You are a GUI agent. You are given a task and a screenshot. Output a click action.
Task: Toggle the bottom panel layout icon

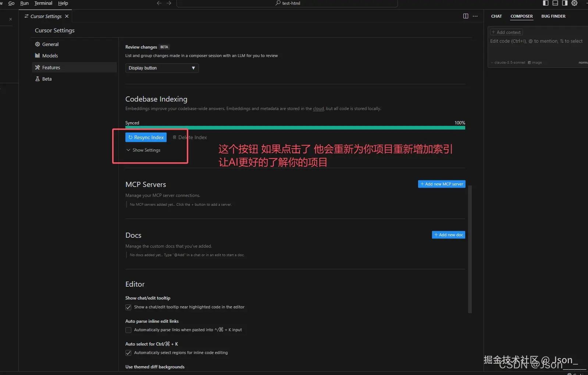555,3
